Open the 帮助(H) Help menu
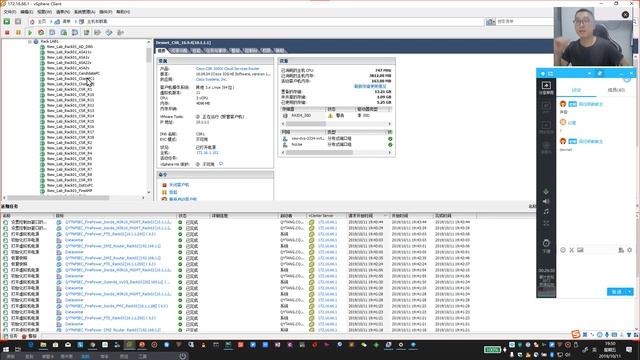The width and height of the screenshot is (640, 360). tap(123, 12)
